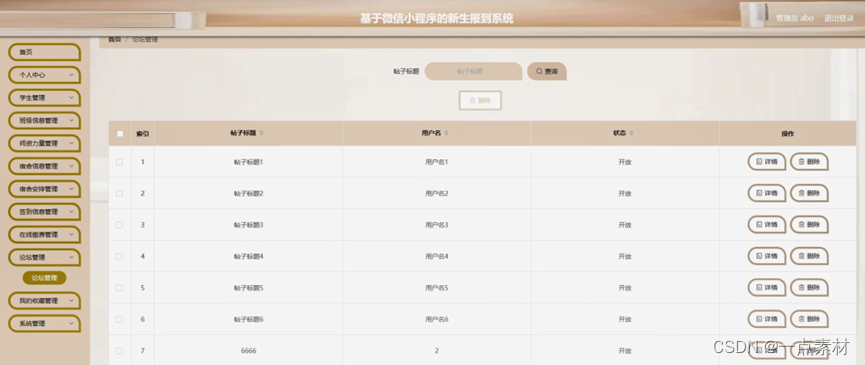Click the 管理员 abo account label
The image size is (865, 365).
[794, 18]
